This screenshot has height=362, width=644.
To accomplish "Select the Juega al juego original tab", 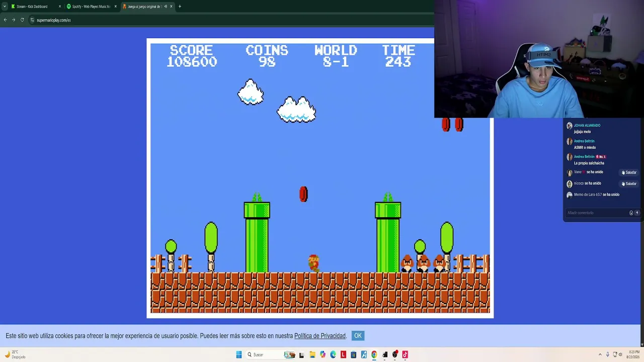I will click(x=147, y=7).
